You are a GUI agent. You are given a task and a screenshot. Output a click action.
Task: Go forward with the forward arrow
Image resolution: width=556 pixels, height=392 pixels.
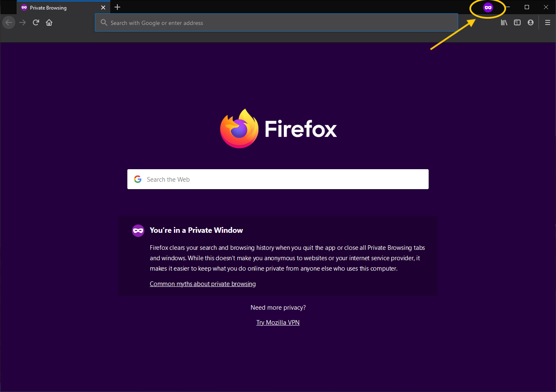coord(22,22)
